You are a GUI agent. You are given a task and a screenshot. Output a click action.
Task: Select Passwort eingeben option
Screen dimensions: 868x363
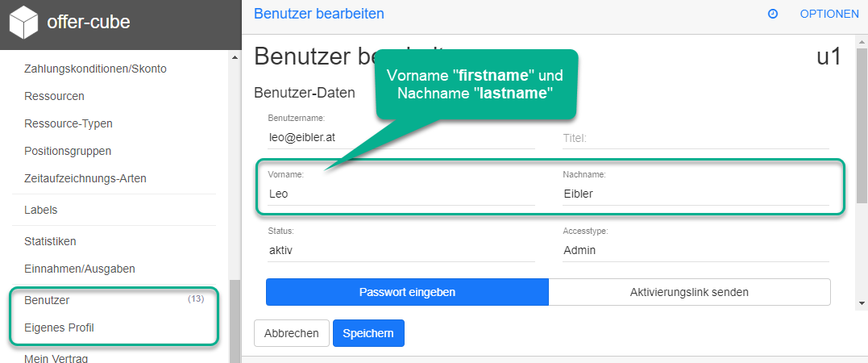[407, 292]
